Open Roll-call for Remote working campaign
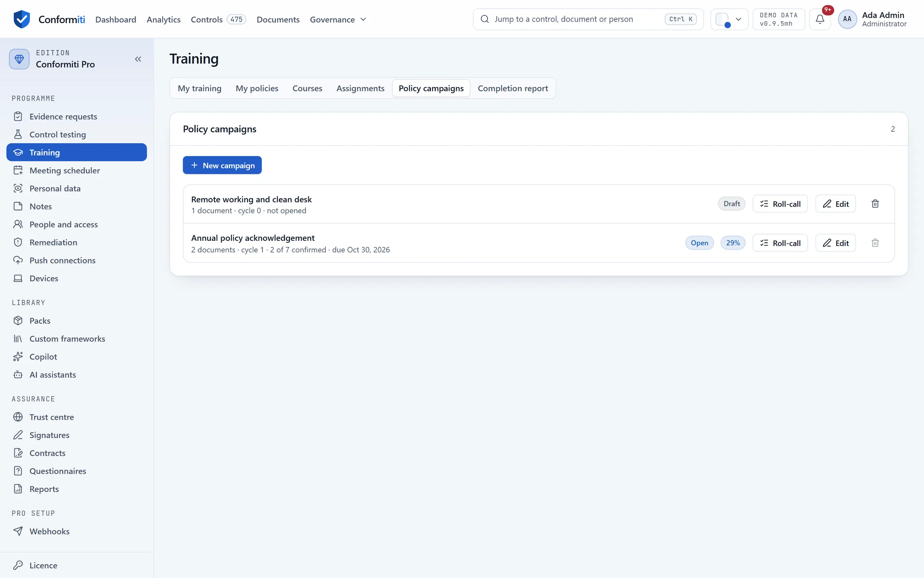924x578 pixels. click(x=780, y=204)
